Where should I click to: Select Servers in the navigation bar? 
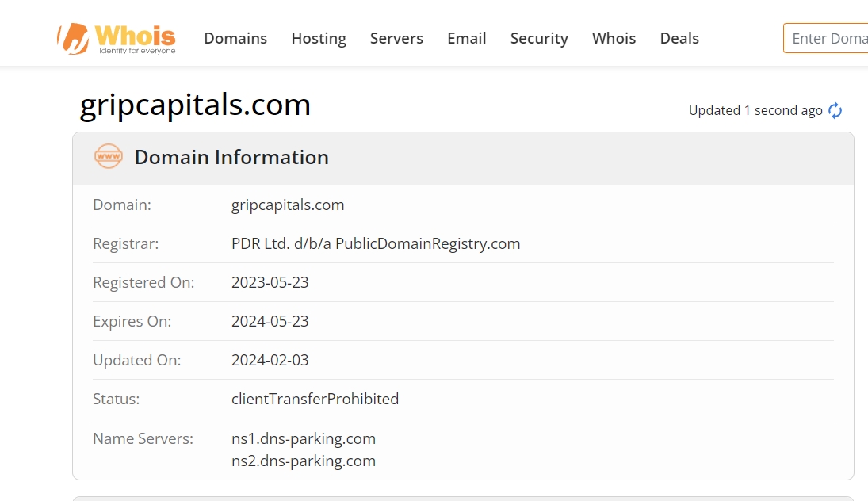coord(396,38)
